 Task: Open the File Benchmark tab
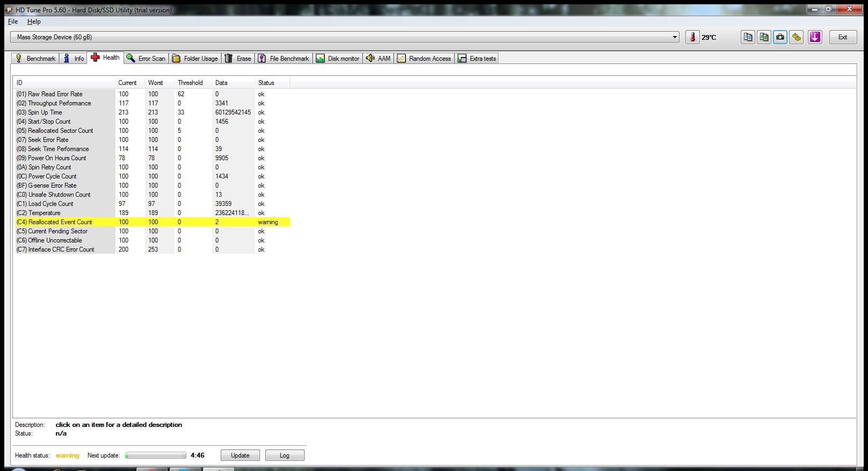click(x=284, y=59)
